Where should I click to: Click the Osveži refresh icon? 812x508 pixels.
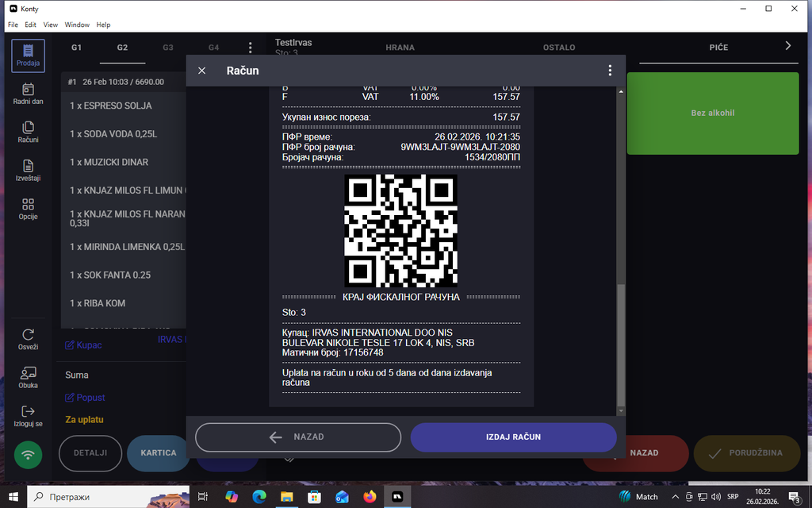(28, 339)
